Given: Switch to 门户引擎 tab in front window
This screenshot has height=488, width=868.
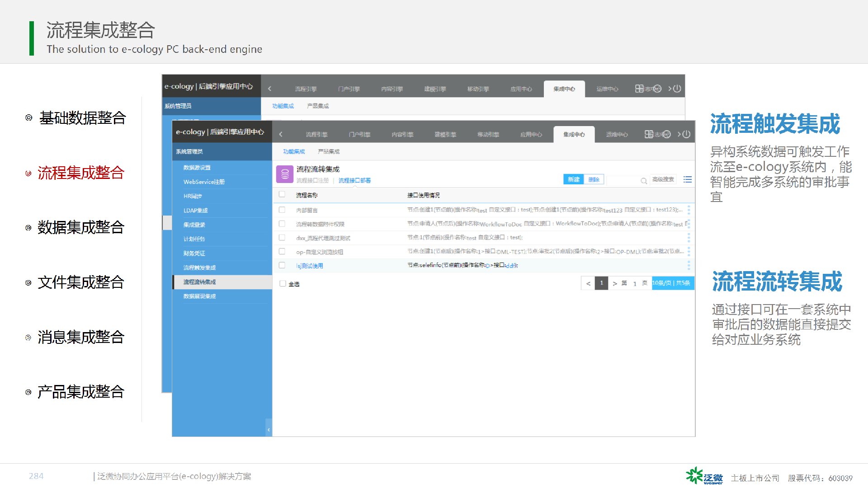Looking at the screenshot, I should coord(359,135).
